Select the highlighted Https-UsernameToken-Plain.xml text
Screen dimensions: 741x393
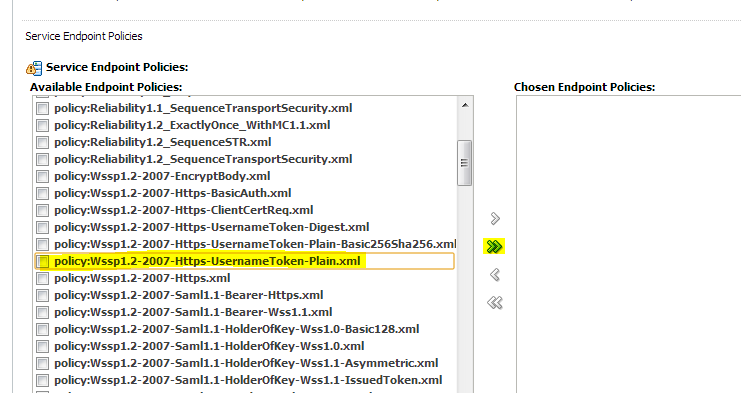click(207, 261)
